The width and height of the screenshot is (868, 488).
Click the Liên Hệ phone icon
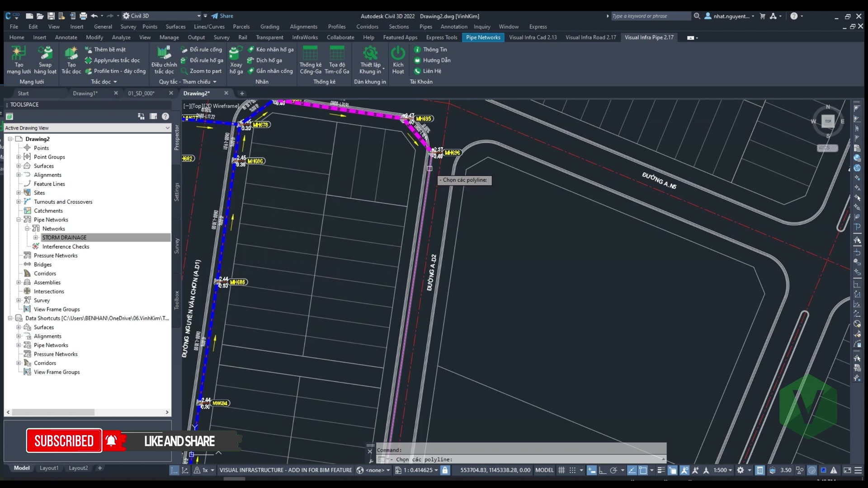417,71
